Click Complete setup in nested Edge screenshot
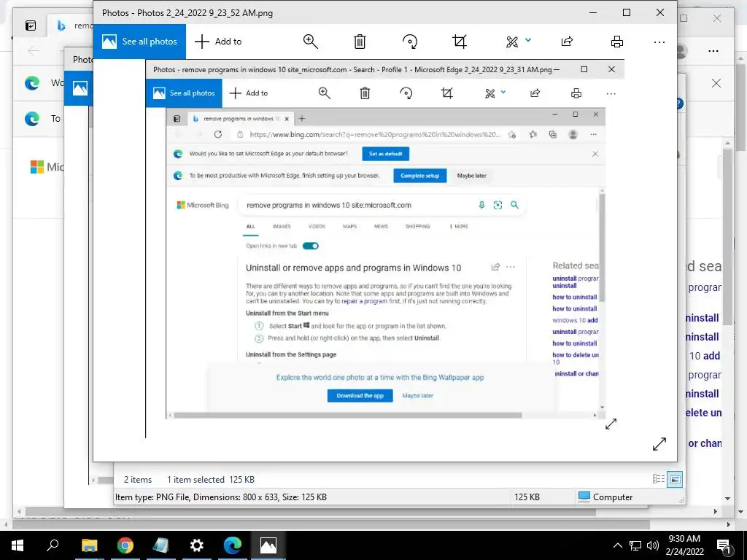747x560 pixels. coord(419,176)
